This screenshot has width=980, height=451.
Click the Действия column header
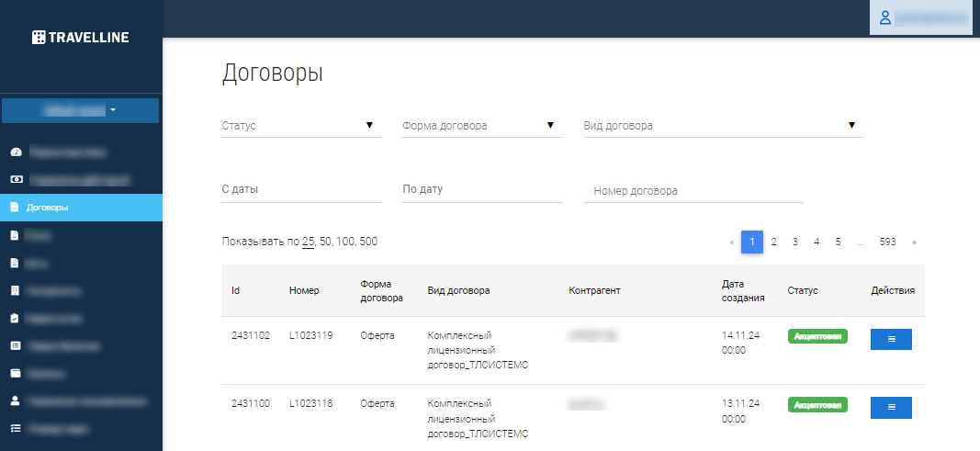tap(893, 290)
